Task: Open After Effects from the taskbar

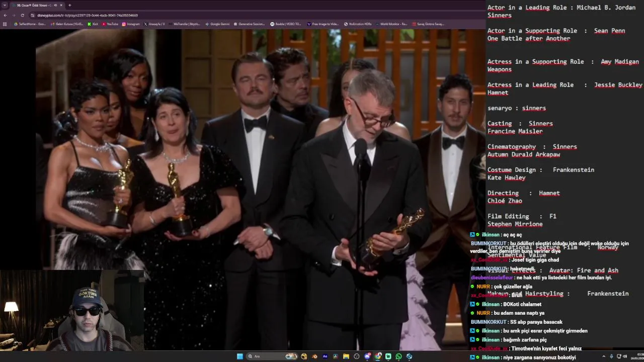Action: click(x=325, y=356)
